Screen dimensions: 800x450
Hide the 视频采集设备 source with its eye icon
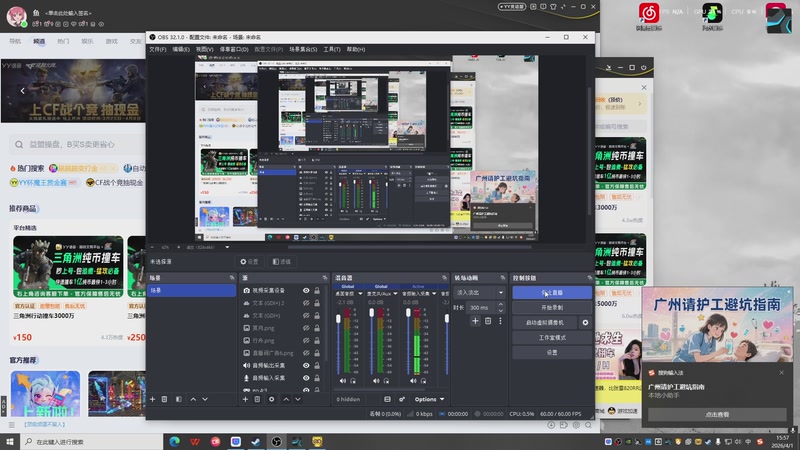(x=306, y=290)
